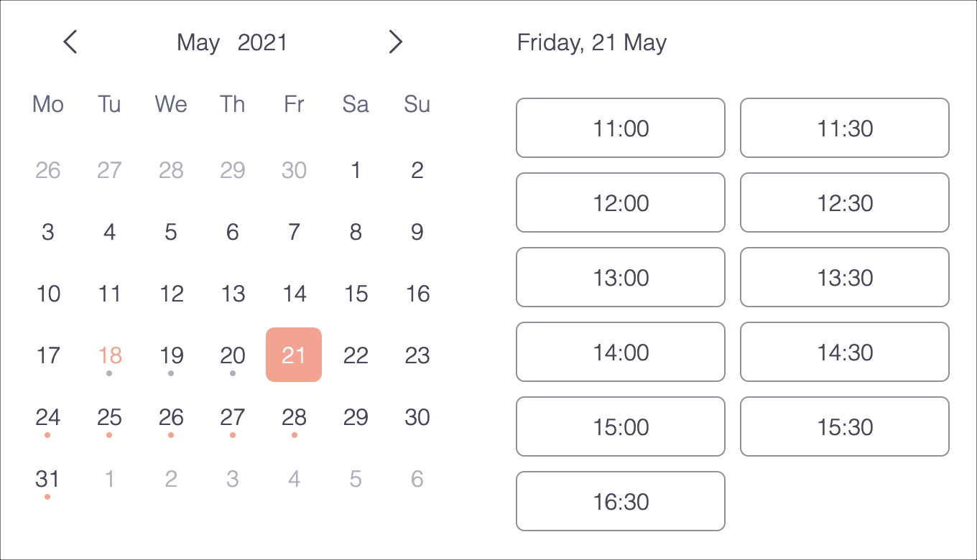The width and height of the screenshot is (977, 560).
Task: Open the May month selector
Action: [198, 43]
